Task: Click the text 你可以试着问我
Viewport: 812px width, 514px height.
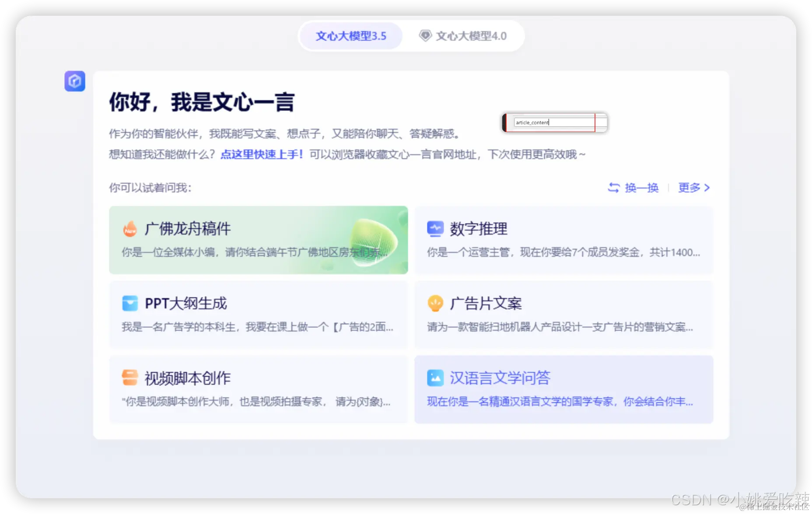Action: 150,188
